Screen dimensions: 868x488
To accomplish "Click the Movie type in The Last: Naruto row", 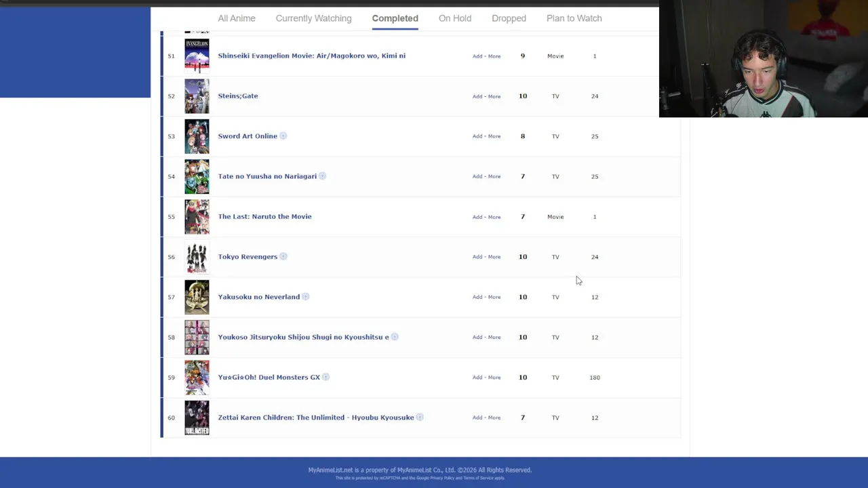I will (555, 217).
